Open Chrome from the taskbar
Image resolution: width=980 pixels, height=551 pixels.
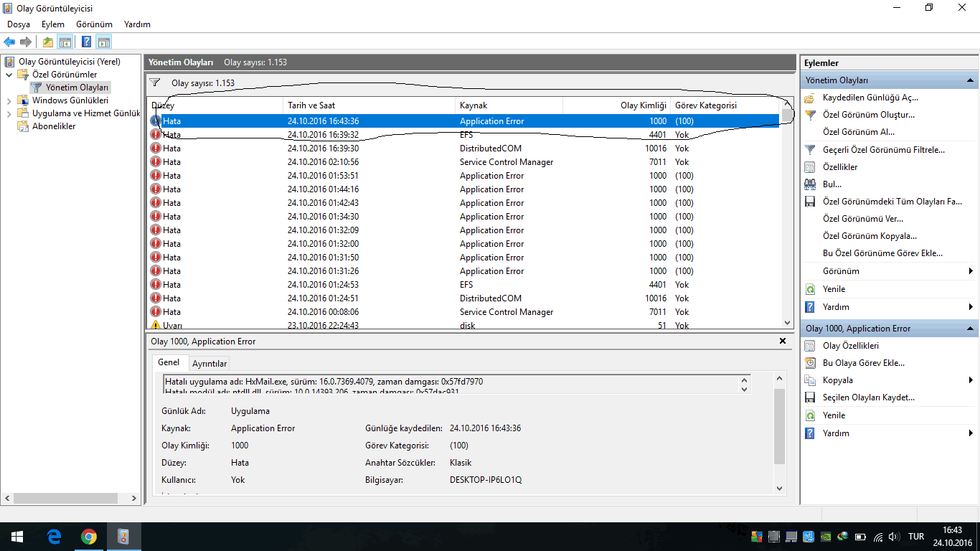tap(89, 537)
